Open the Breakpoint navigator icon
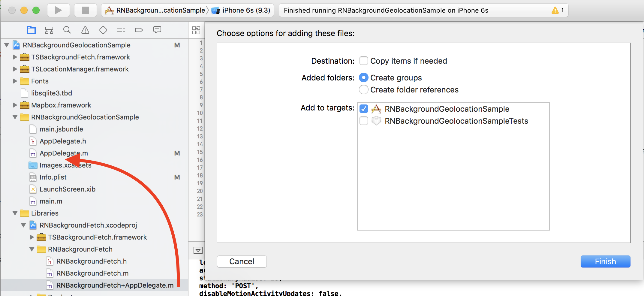The height and width of the screenshot is (296, 644). [139, 30]
